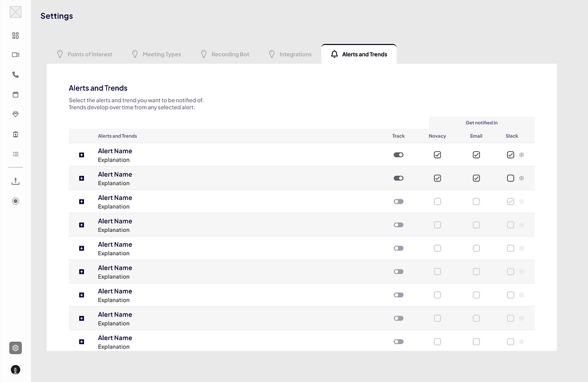
Task: Disable the Track toggle on first alert
Action: tap(398, 155)
